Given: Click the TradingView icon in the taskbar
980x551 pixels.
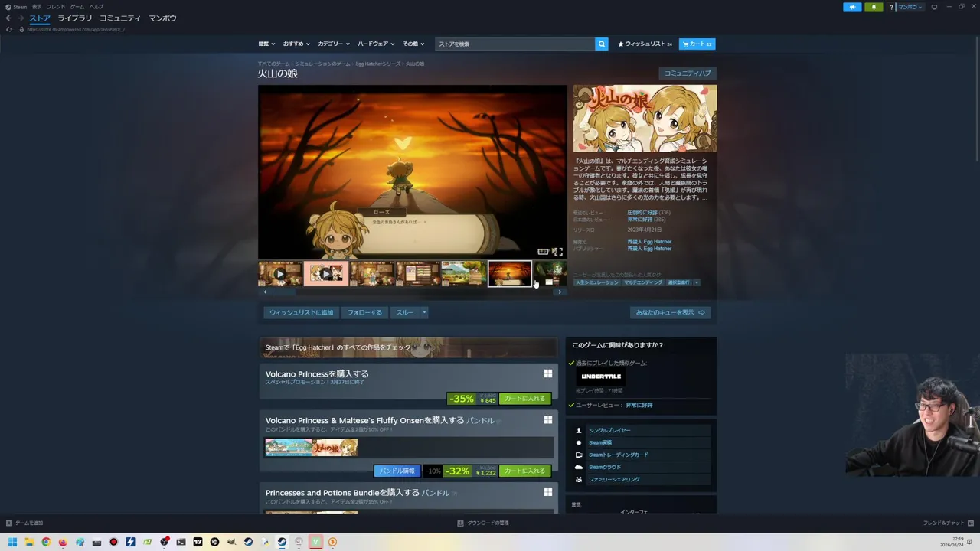Looking at the screenshot, I should point(198,542).
